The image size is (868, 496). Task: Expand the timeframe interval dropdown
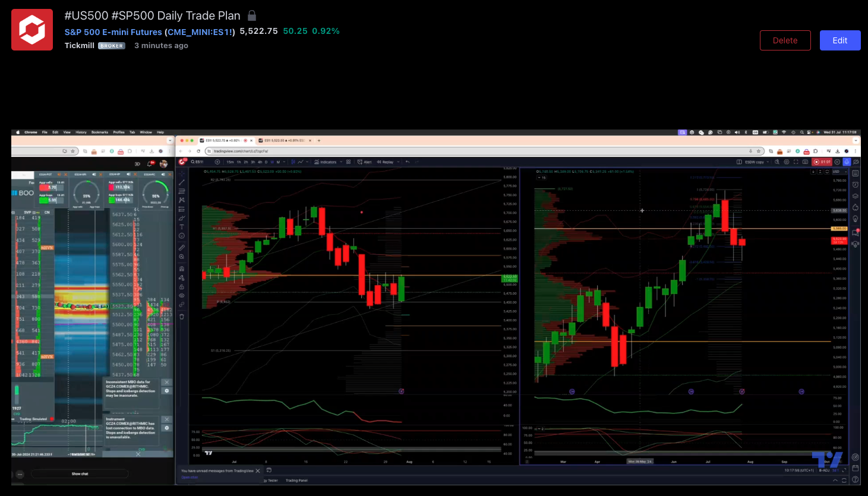pos(284,162)
